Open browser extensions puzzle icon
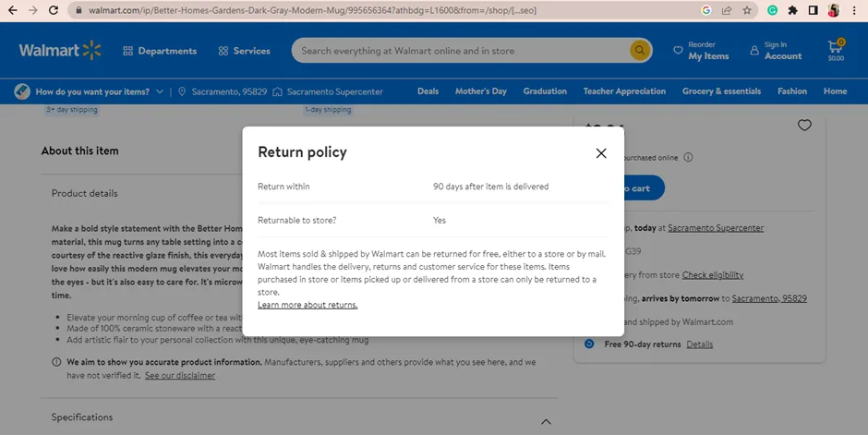868x435 pixels. (x=792, y=10)
